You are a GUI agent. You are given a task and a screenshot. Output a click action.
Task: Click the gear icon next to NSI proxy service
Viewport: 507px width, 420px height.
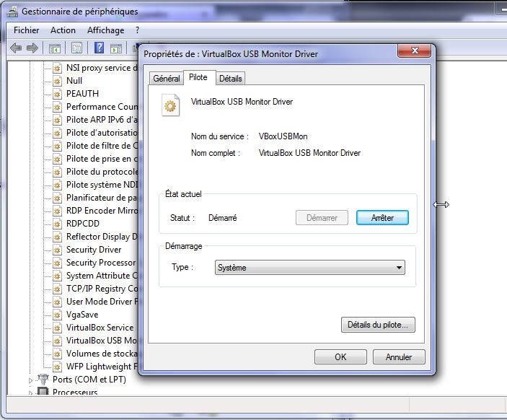[57, 69]
